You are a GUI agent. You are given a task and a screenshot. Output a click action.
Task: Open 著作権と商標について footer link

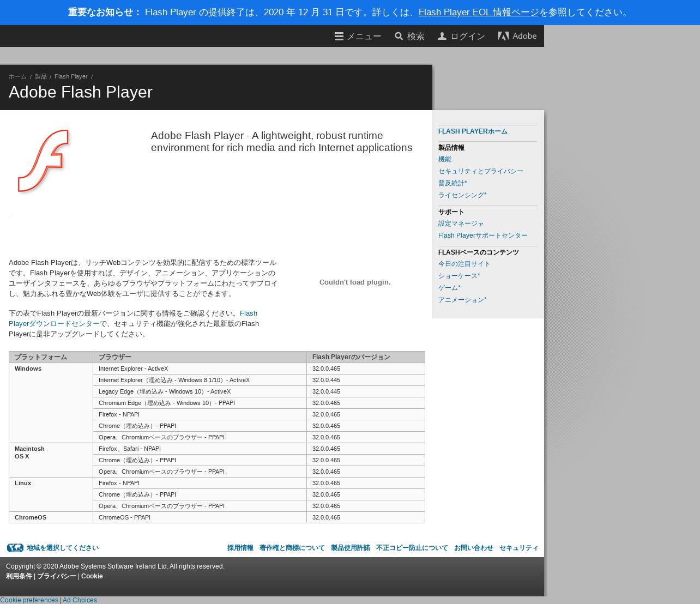point(292,548)
